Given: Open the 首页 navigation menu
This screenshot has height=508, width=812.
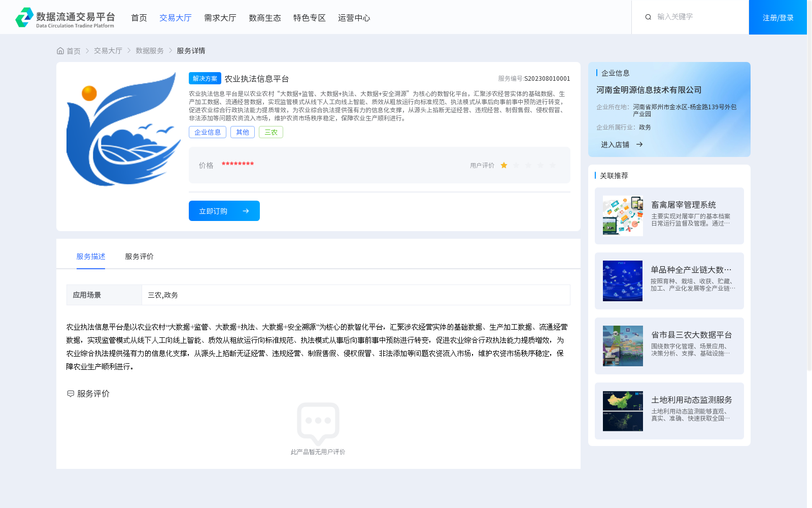Looking at the screenshot, I should (x=139, y=18).
